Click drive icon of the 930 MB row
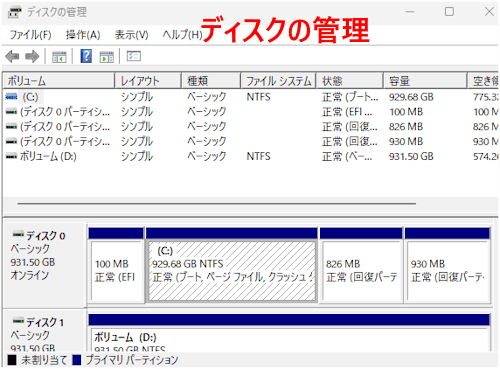 pos(11,141)
